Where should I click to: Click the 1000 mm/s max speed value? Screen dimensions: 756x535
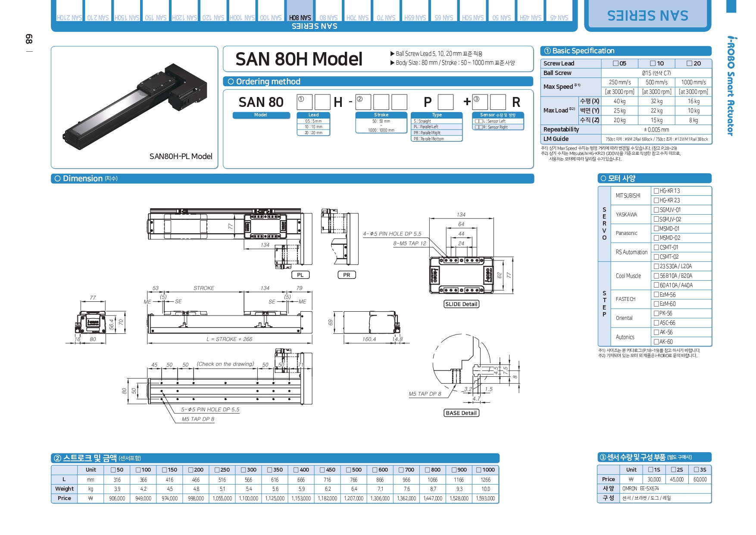[x=694, y=82]
